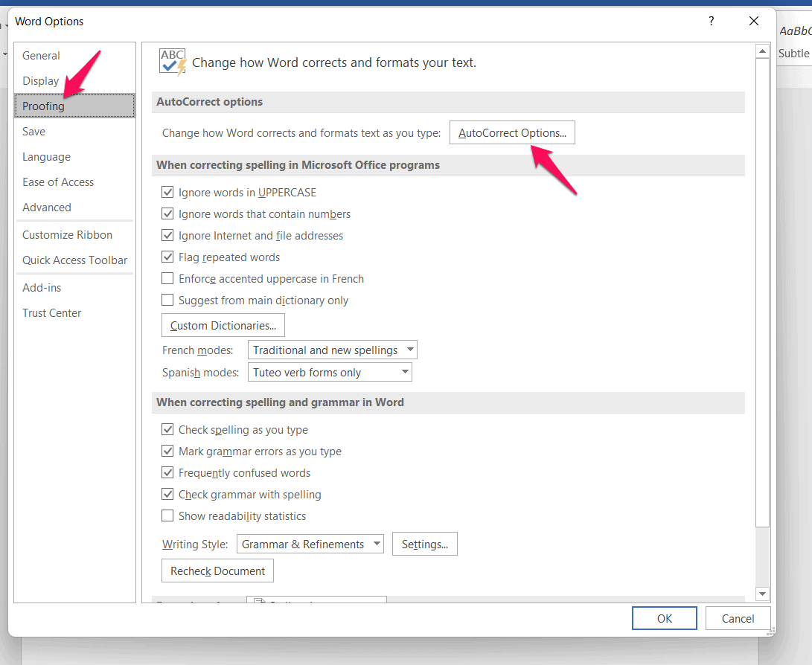The height and width of the screenshot is (665, 812).
Task: Click the ABC proofing icon in header
Action: click(x=173, y=62)
